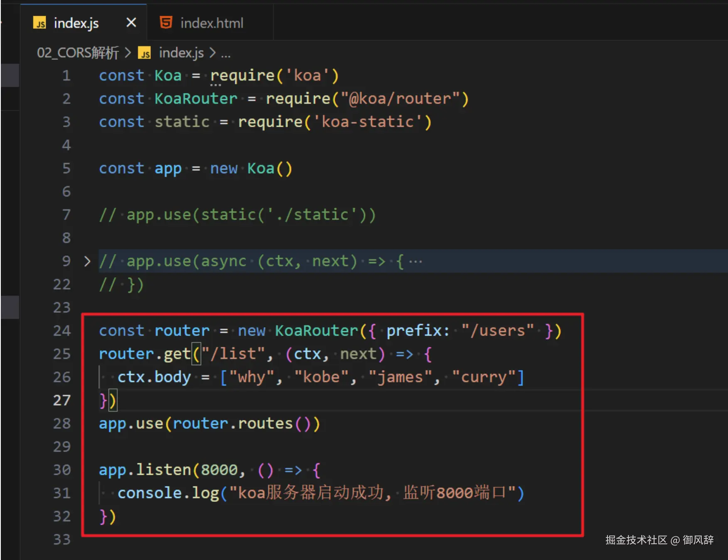Click the 'koa' string on line 1
This screenshot has height=560, width=728.
(307, 76)
